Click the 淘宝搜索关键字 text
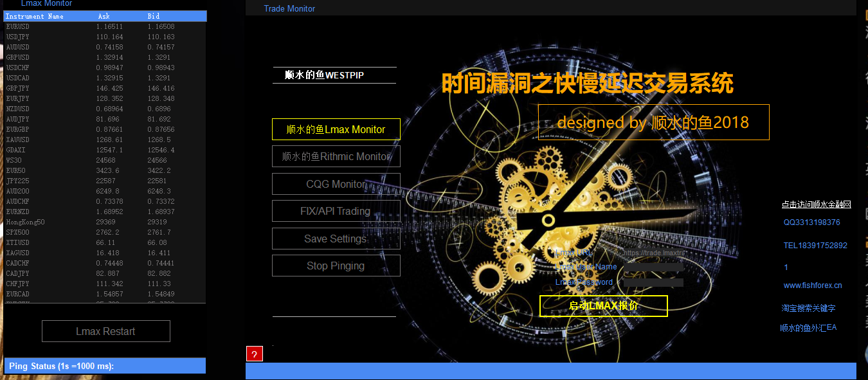 pyautogui.click(x=808, y=309)
